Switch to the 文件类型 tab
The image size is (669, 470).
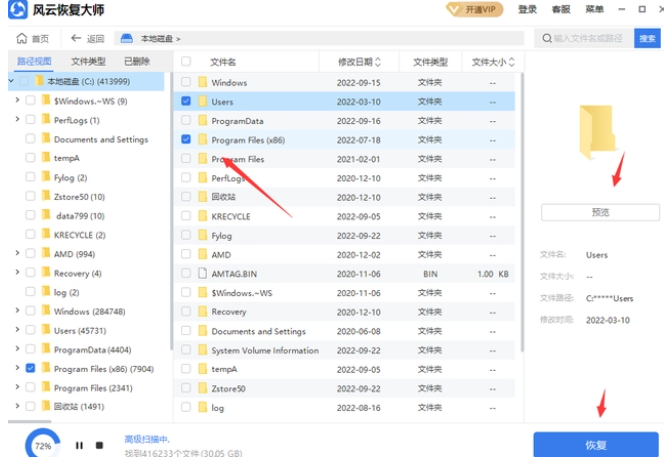click(x=87, y=61)
